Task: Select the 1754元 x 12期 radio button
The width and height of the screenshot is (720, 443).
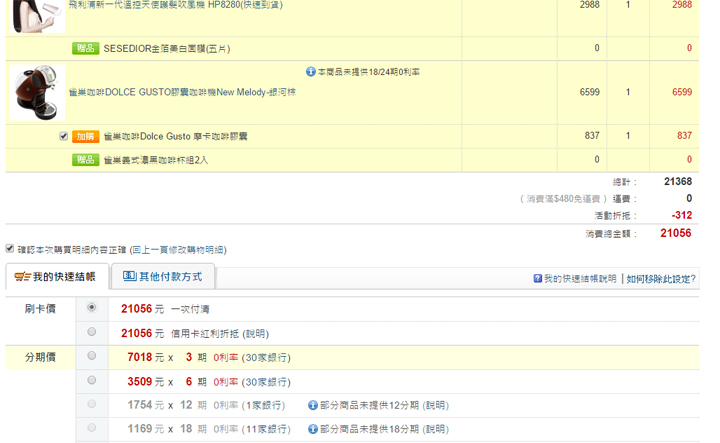Action: coord(92,404)
